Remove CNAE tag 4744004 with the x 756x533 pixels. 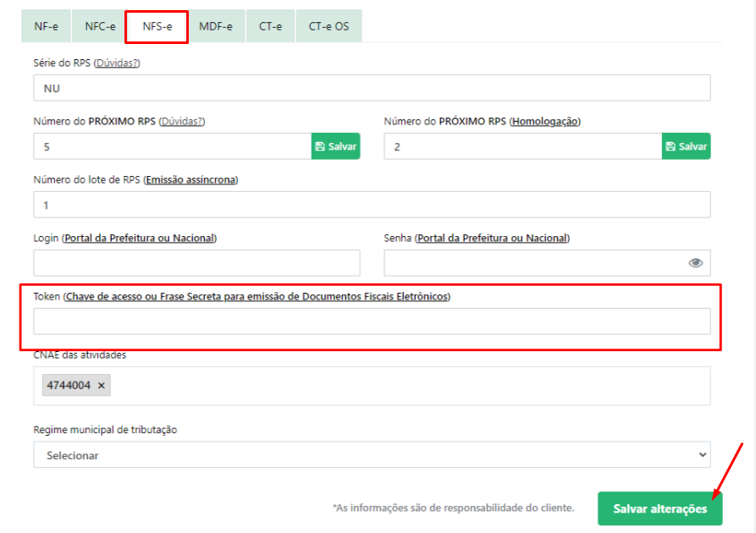(x=102, y=385)
